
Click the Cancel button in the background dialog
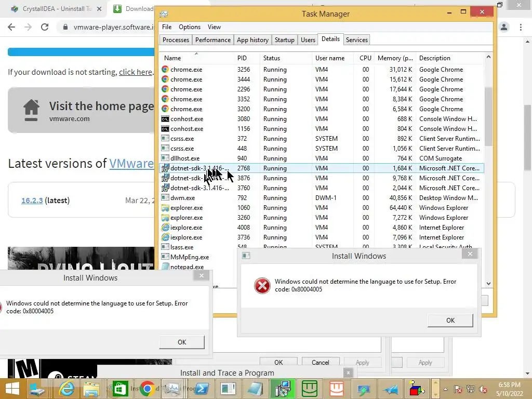click(x=320, y=362)
